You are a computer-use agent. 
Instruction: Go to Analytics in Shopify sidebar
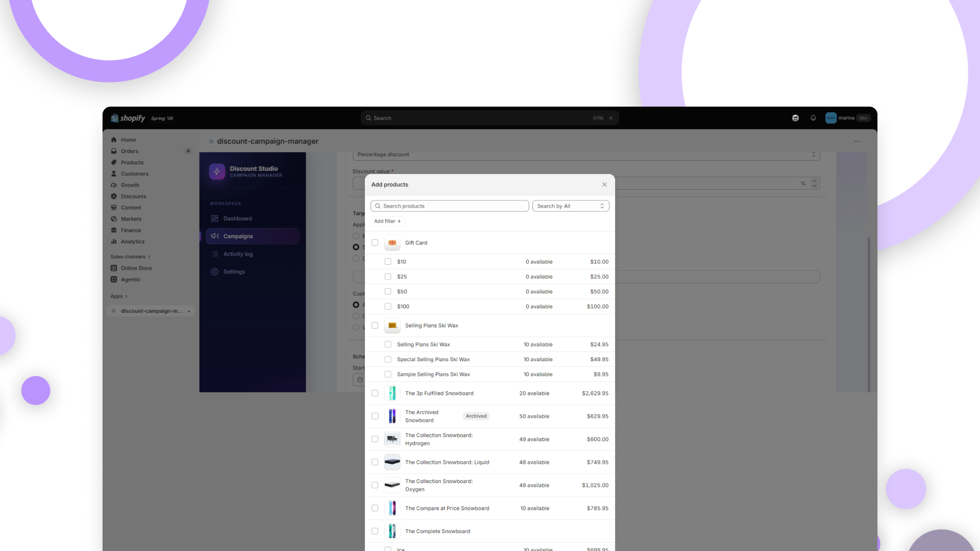(x=151, y=241)
